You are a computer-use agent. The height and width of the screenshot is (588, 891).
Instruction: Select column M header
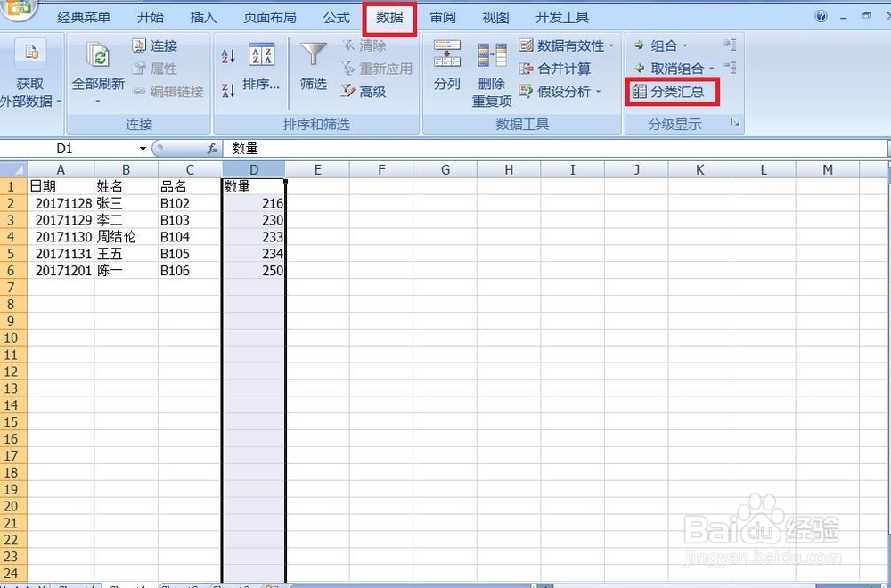point(828,169)
